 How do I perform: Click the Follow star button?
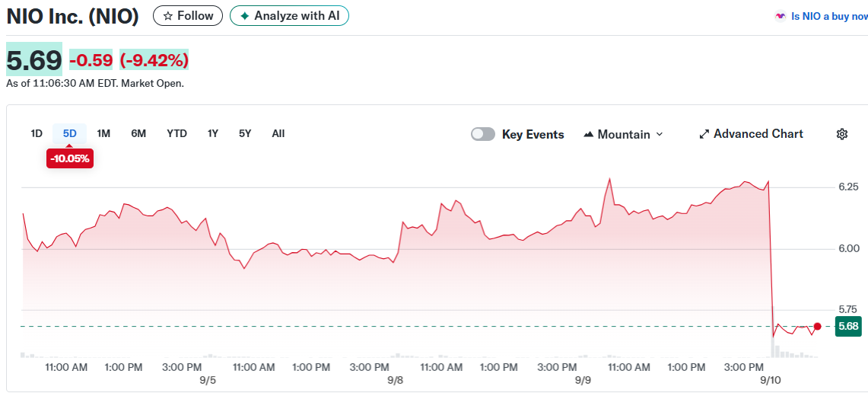click(188, 15)
